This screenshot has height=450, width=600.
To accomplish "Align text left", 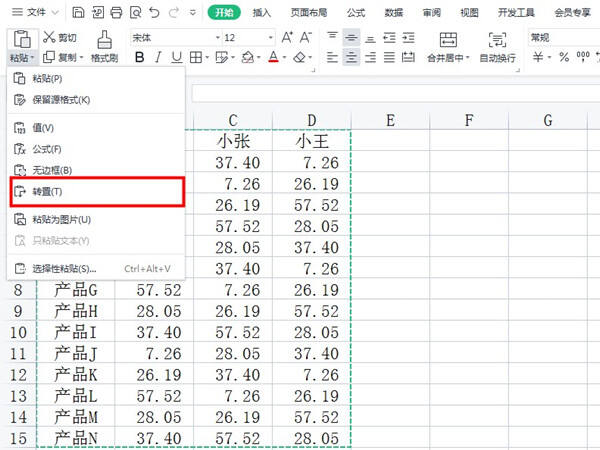I will pyautogui.click(x=332, y=58).
